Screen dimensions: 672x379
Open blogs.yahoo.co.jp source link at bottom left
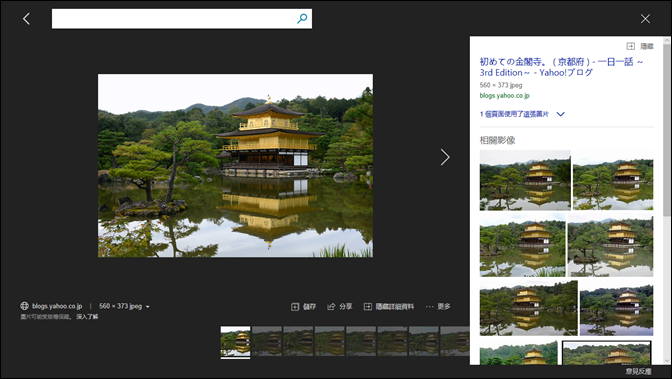tap(57, 306)
